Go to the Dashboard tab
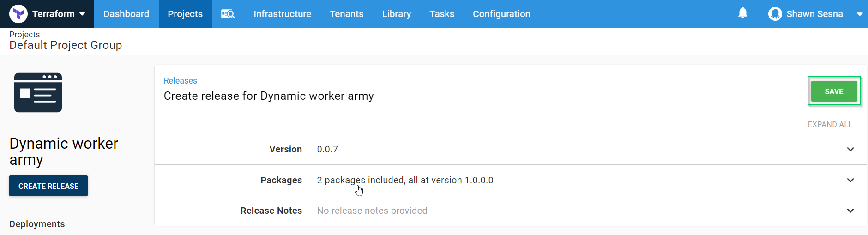Screen dimensions: 868x235 [126, 14]
